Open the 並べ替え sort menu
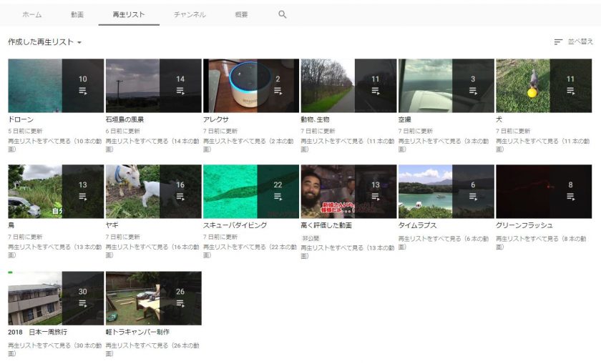The image size is (601, 364). 580,42
